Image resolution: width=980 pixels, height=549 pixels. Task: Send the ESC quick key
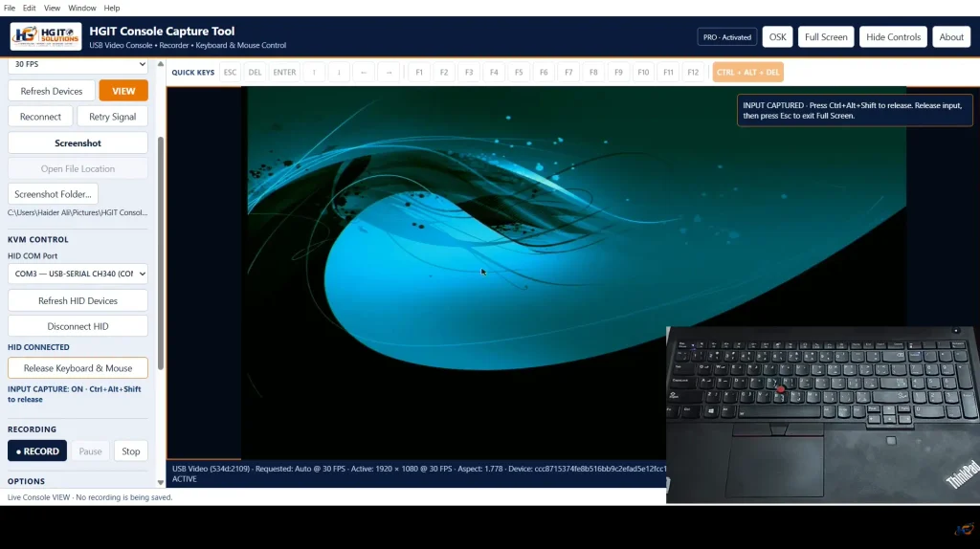coord(230,73)
